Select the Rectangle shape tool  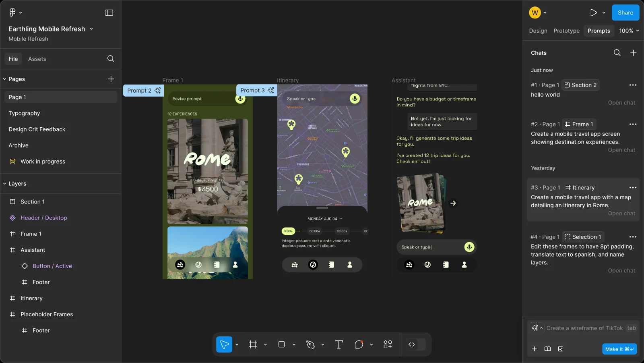281,344
